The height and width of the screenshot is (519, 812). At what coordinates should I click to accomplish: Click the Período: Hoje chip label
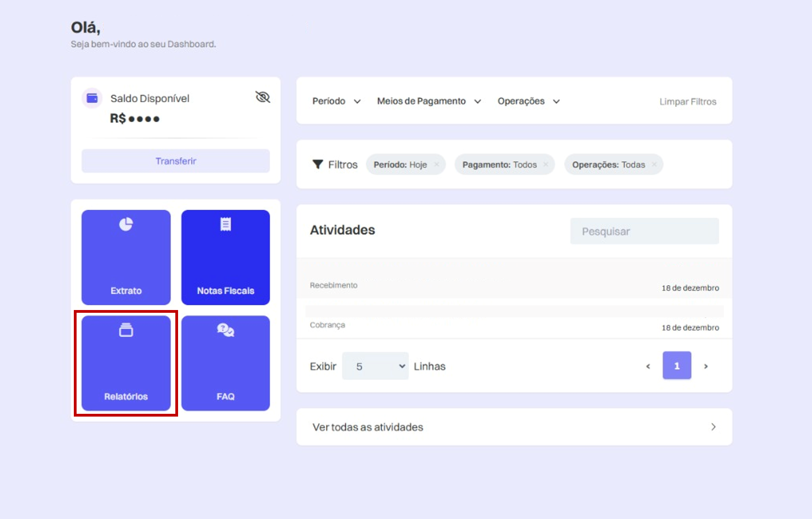tap(400, 165)
